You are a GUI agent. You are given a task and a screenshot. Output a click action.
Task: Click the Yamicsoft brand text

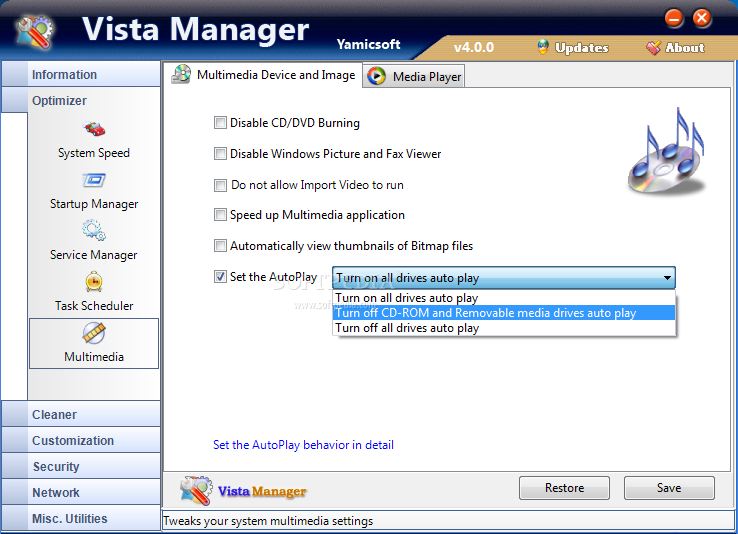[369, 44]
